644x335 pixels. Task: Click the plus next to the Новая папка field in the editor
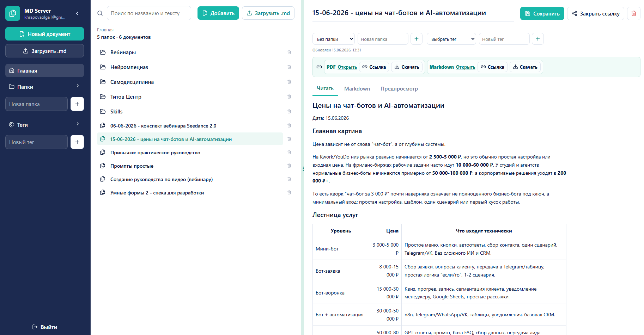coord(417,39)
